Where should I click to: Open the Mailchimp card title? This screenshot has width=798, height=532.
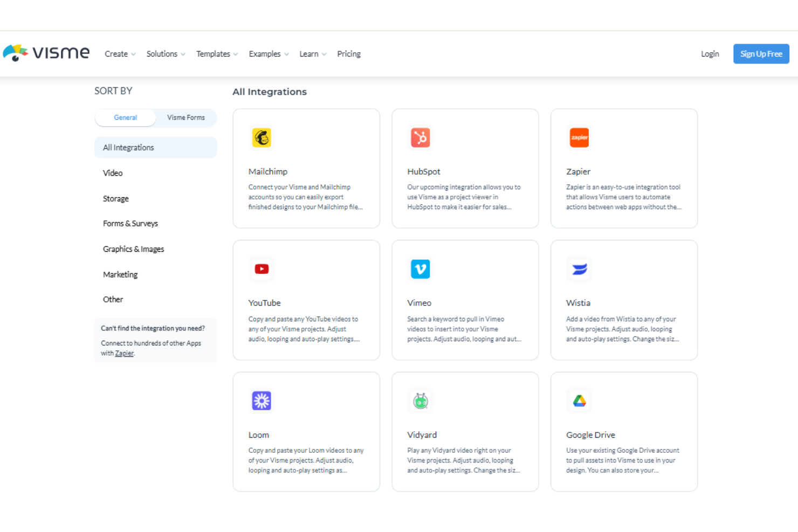[268, 171]
